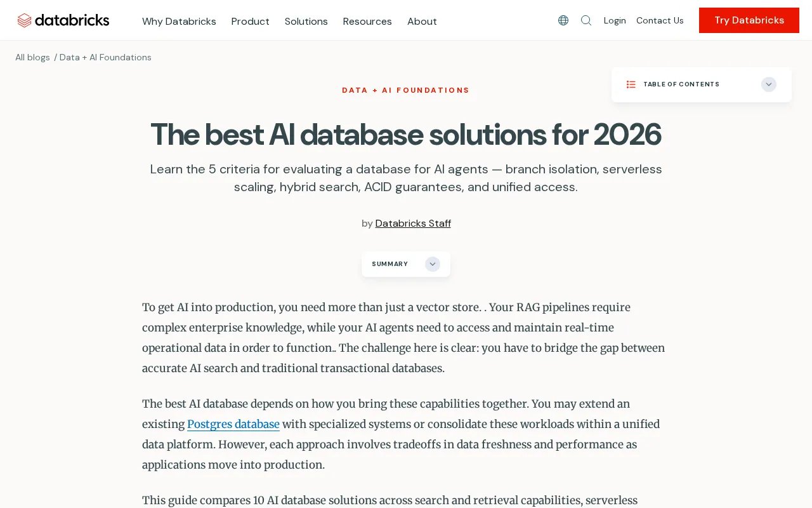Follow the Postgres database link

click(x=233, y=424)
